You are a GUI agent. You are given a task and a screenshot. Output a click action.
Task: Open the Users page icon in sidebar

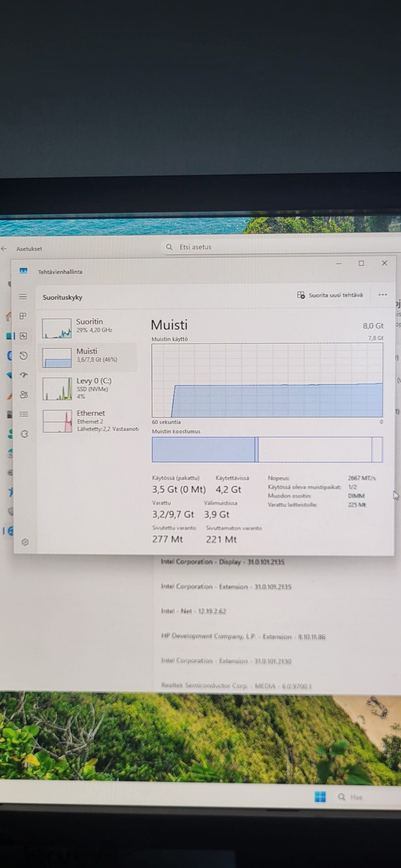pos(24,395)
